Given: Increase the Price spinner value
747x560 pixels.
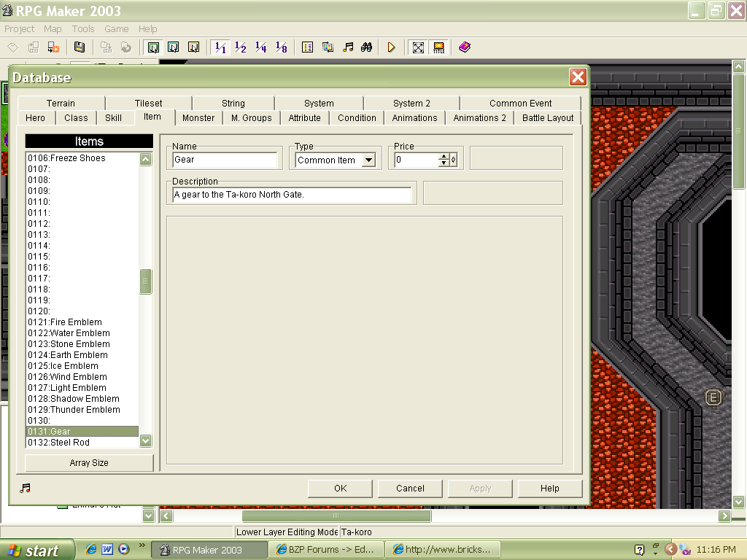Looking at the screenshot, I should click(444, 157).
